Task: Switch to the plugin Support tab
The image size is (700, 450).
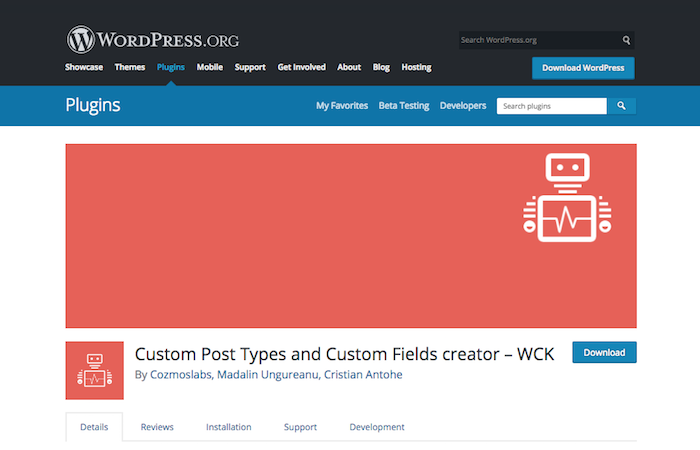Action: click(300, 427)
